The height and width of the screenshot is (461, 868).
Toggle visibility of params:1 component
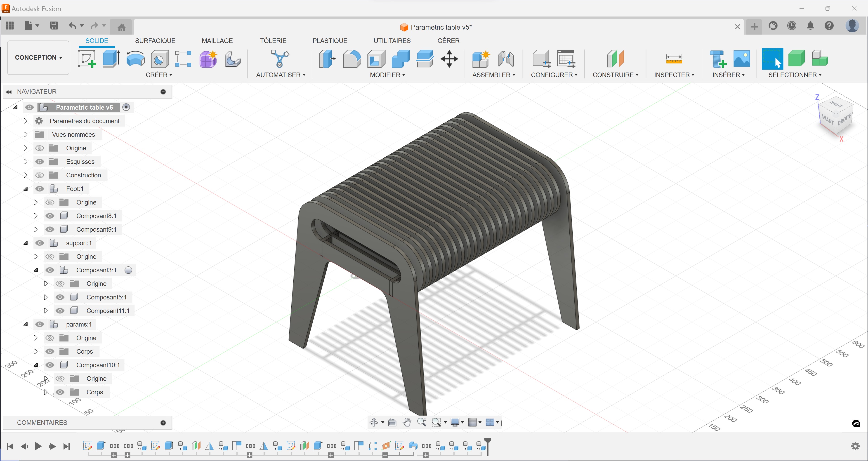point(40,324)
